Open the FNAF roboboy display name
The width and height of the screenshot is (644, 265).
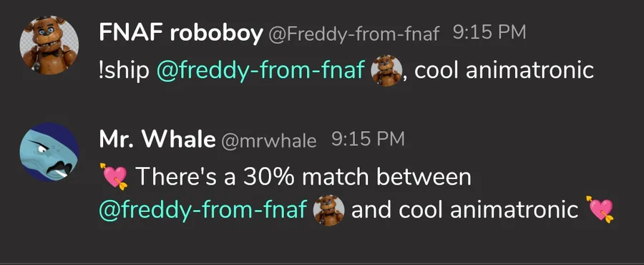click(x=181, y=34)
